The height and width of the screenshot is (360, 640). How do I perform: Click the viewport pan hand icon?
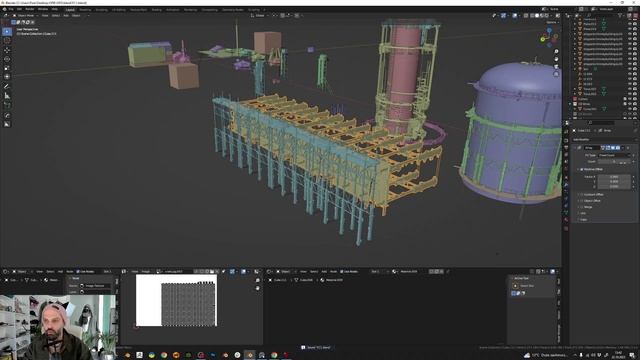tap(556, 59)
